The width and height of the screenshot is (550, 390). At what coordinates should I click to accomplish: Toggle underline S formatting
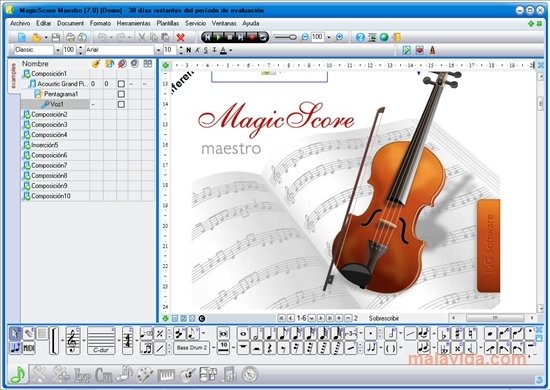(x=206, y=50)
